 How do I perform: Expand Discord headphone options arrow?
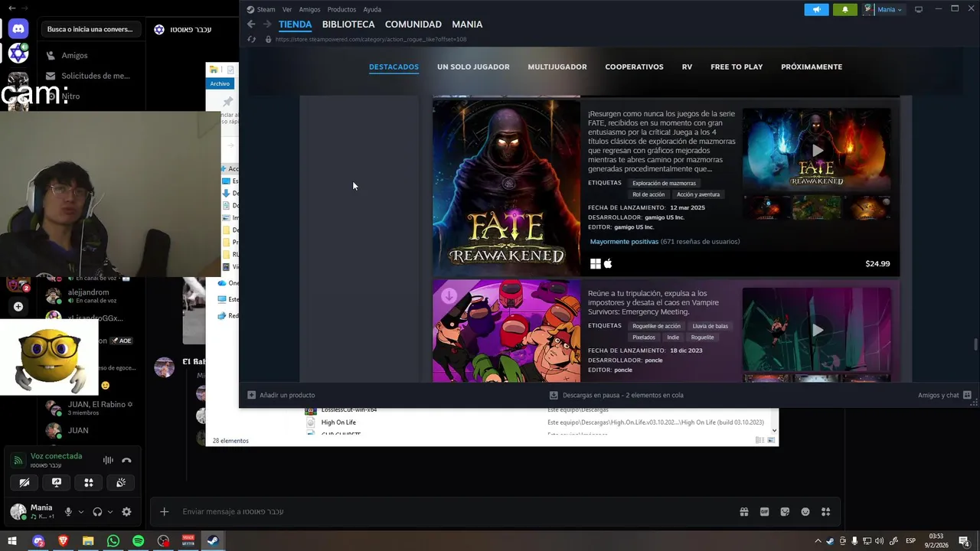(110, 511)
